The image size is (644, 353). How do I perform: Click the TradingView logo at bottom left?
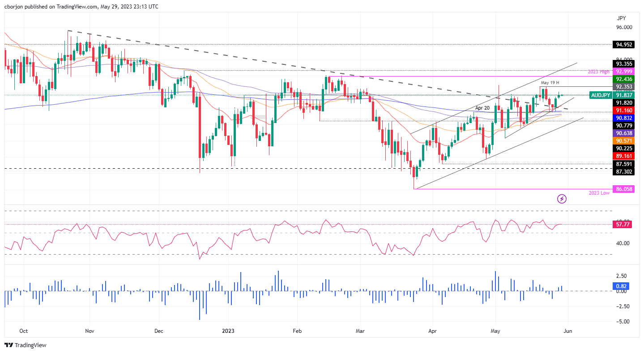coord(27,345)
